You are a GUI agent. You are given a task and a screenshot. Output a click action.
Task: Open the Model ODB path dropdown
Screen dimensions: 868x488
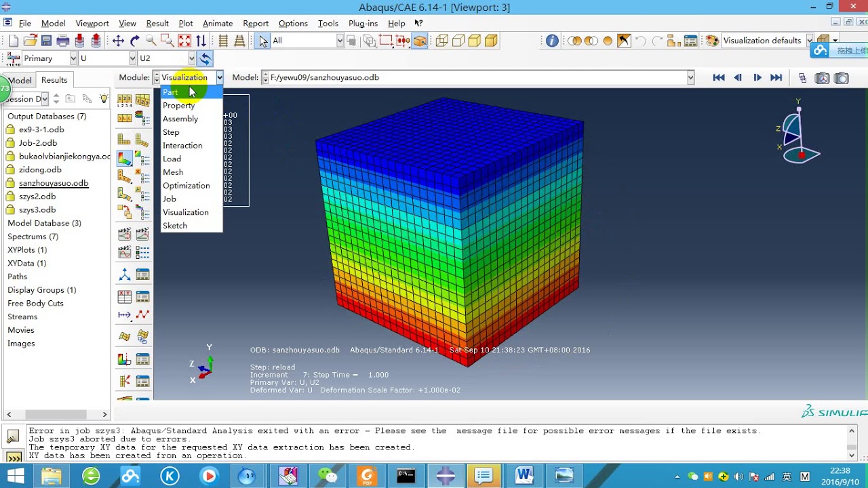click(x=690, y=77)
